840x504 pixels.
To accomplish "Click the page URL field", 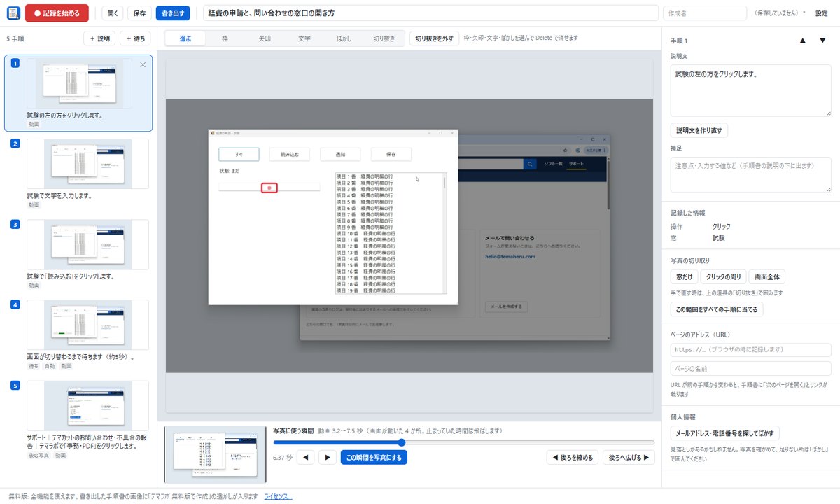I will tap(750, 350).
